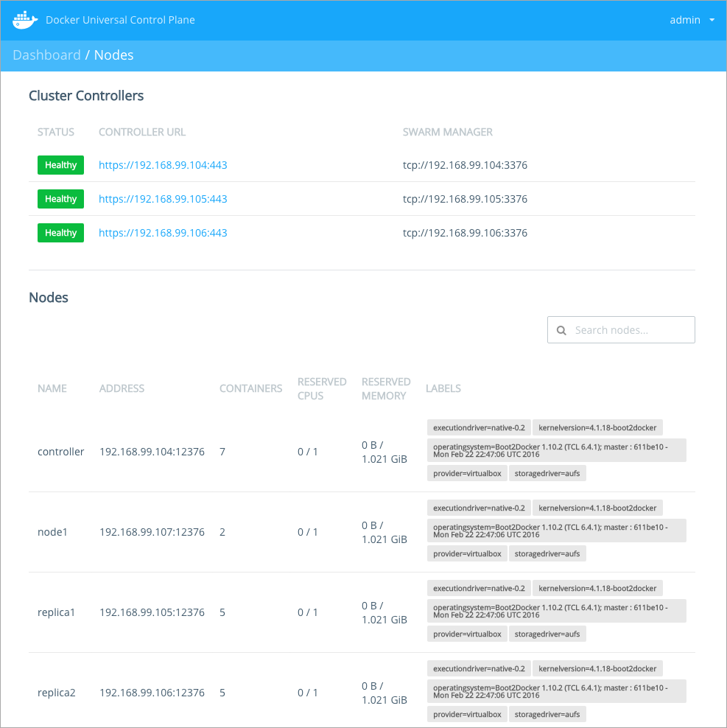
Task: Click node1's storagedriver=aufs label tag
Action: 547,553
